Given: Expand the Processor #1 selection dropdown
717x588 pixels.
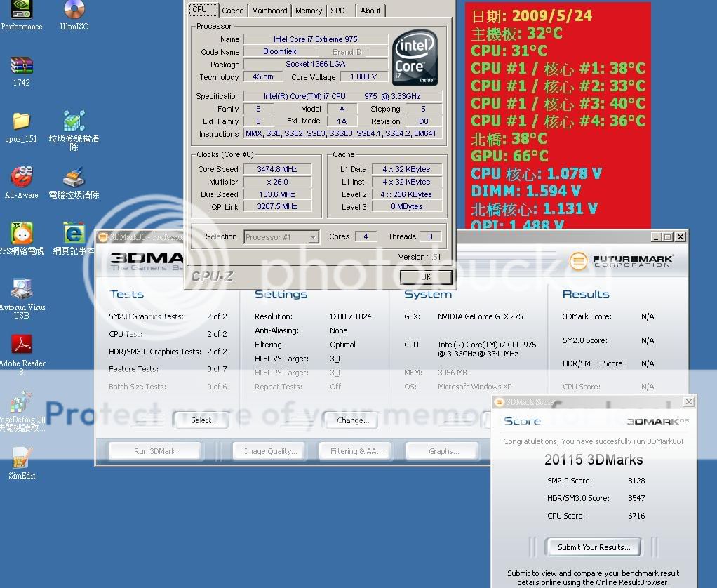Looking at the screenshot, I should tap(313, 237).
